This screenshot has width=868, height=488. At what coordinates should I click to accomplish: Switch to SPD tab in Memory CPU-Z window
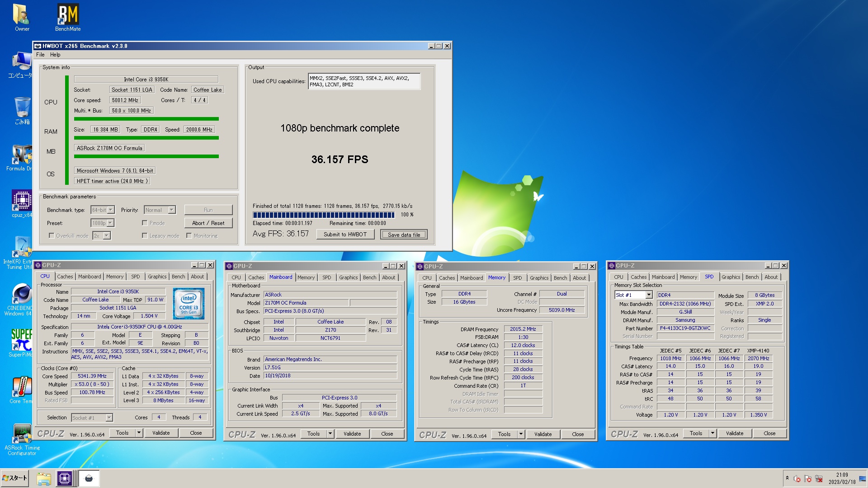[517, 278]
